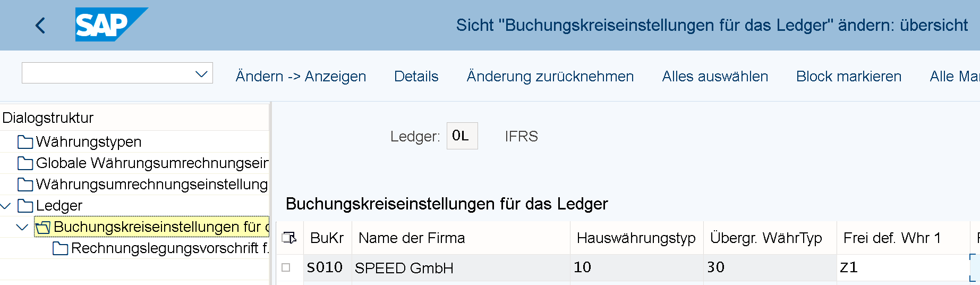Image resolution: width=980 pixels, height=285 pixels.
Task: Select the row checkbox for S010
Action: pyautogui.click(x=286, y=267)
